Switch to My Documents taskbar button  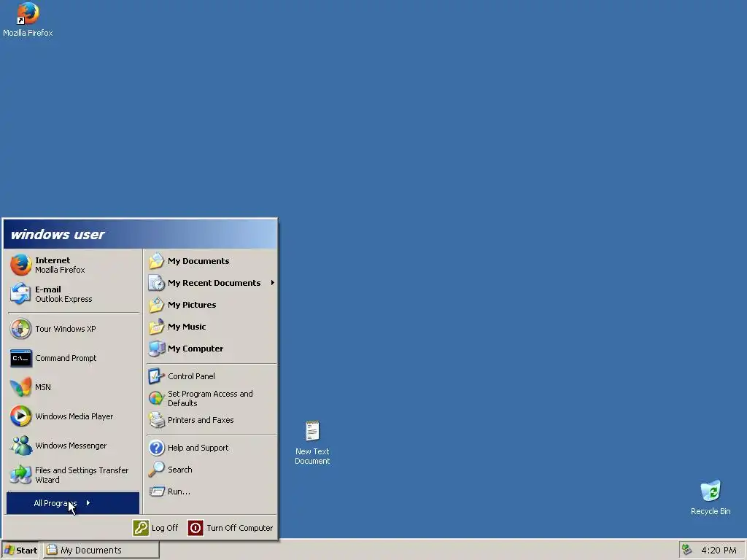101,550
